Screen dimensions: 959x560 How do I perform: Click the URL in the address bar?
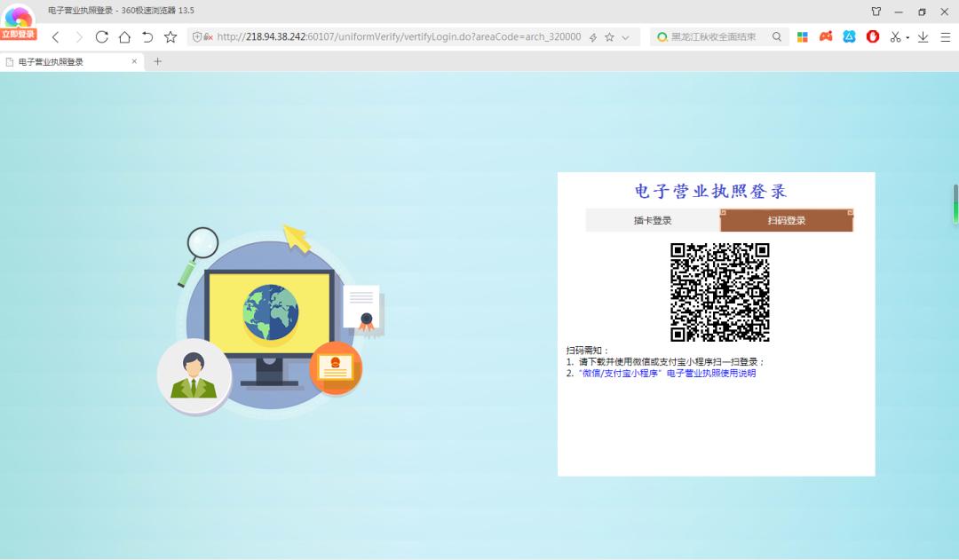click(x=399, y=36)
